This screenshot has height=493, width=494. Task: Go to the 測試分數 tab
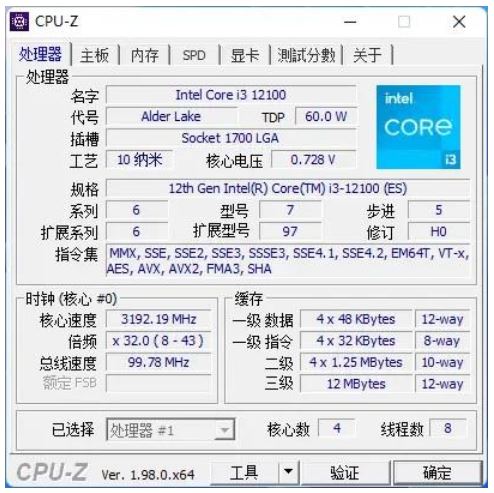point(306,55)
